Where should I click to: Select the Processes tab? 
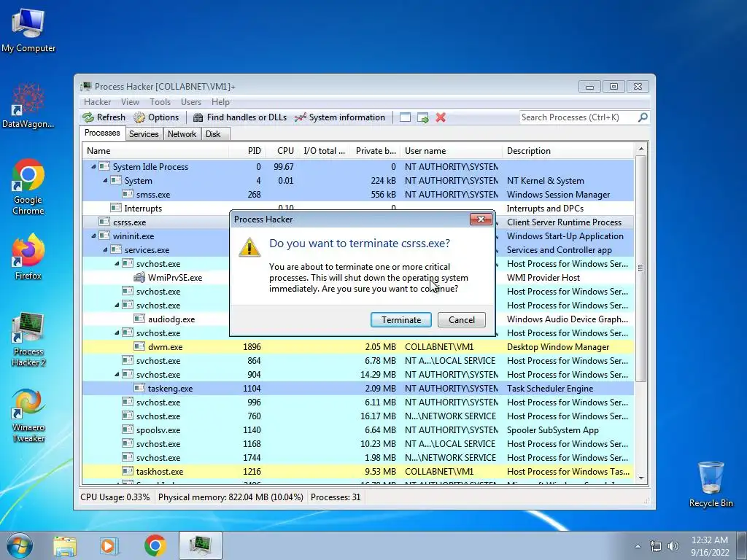click(102, 133)
